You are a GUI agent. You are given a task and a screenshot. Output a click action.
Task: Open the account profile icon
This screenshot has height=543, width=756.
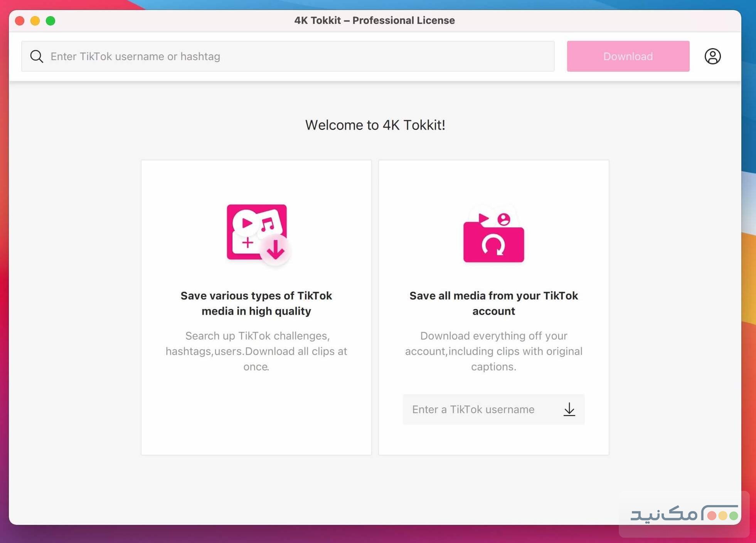point(713,56)
